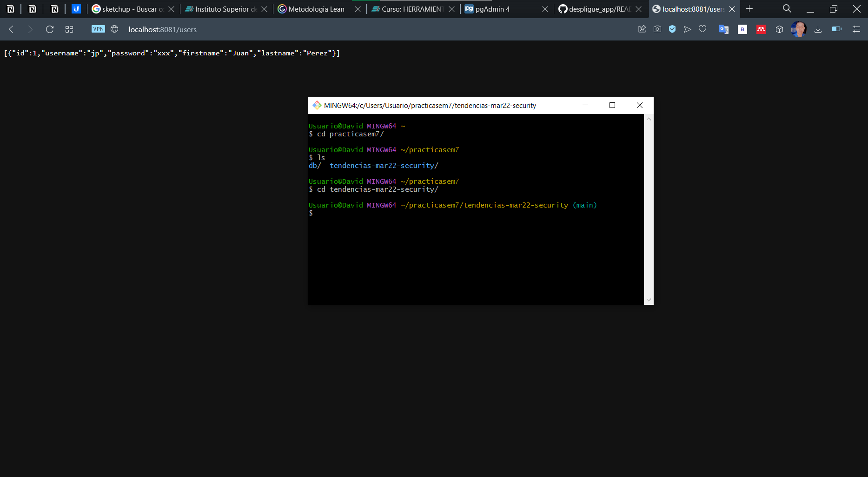868x477 pixels.
Task: Open the Bitwarden extension
Action: 742,29
